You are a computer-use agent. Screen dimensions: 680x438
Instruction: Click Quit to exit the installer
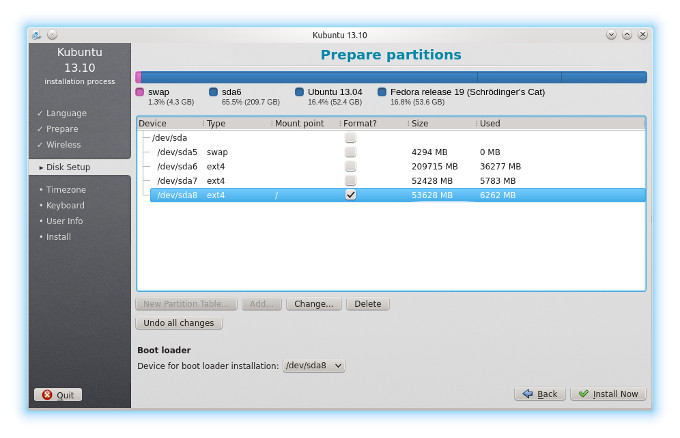click(x=58, y=395)
